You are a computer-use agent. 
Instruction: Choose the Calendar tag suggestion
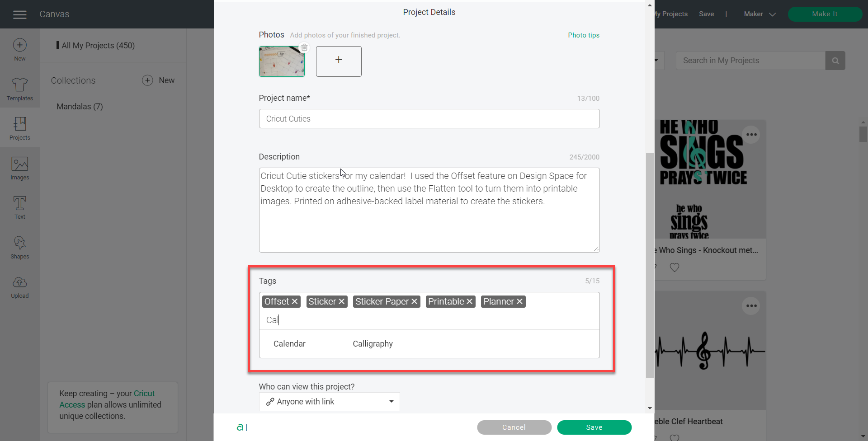click(289, 344)
